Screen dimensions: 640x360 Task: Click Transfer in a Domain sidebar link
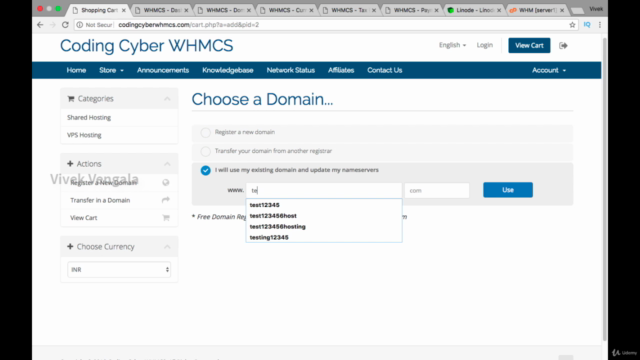pyautogui.click(x=100, y=200)
